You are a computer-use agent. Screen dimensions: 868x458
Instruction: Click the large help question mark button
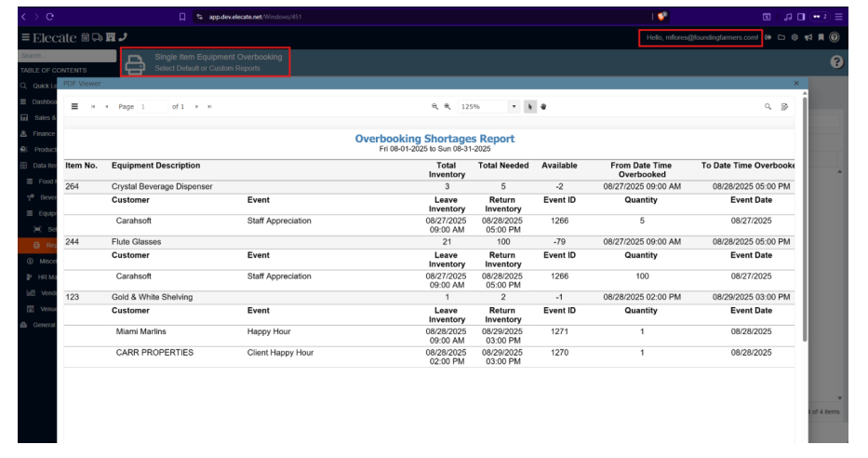tap(836, 61)
